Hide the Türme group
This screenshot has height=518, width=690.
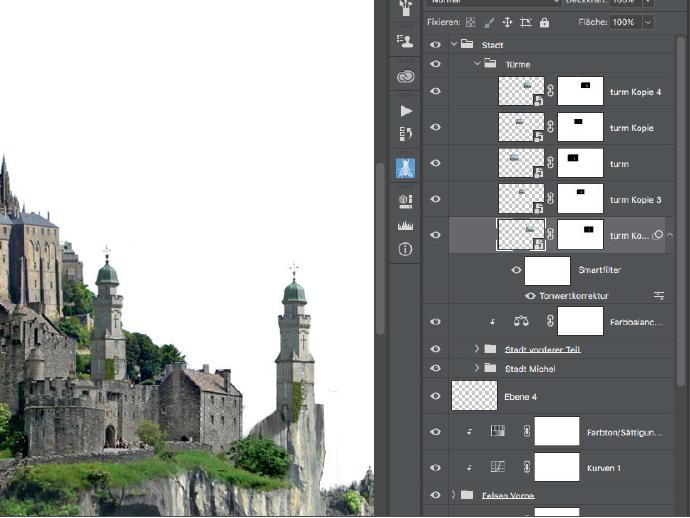[x=436, y=64]
